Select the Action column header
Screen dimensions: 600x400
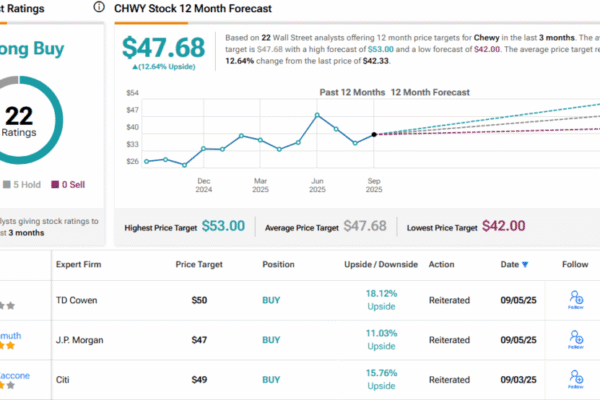pyautogui.click(x=441, y=264)
